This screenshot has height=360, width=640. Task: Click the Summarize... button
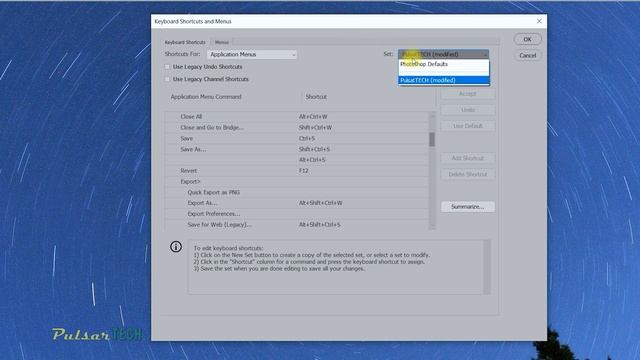point(468,207)
